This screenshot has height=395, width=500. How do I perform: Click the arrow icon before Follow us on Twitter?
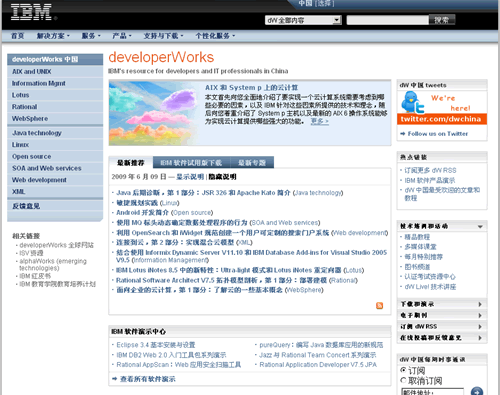coord(403,134)
